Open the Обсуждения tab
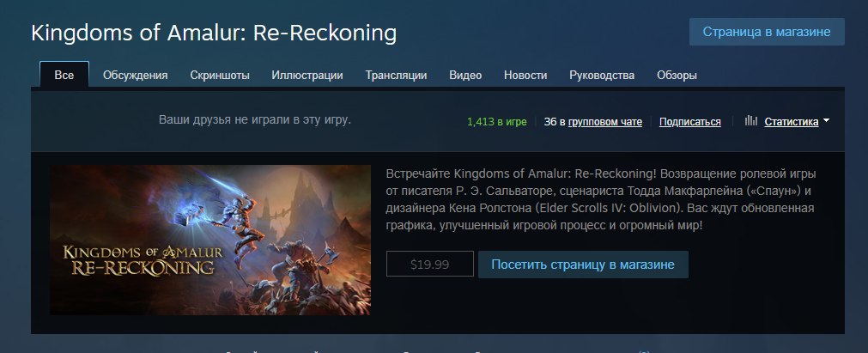The image size is (868, 353). (135, 76)
